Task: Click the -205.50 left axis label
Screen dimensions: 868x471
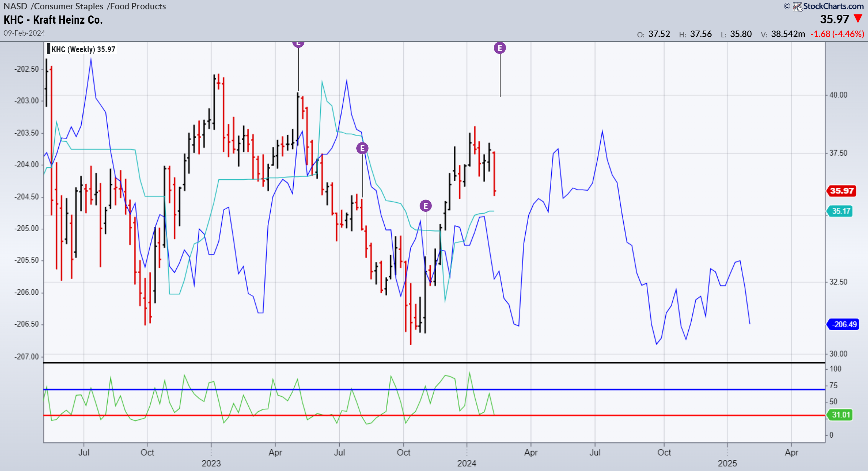Action: coord(27,260)
